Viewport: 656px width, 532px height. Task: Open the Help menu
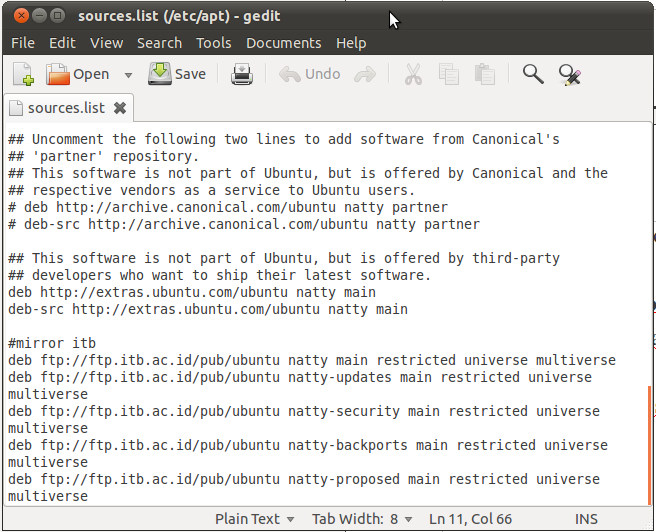tap(351, 43)
